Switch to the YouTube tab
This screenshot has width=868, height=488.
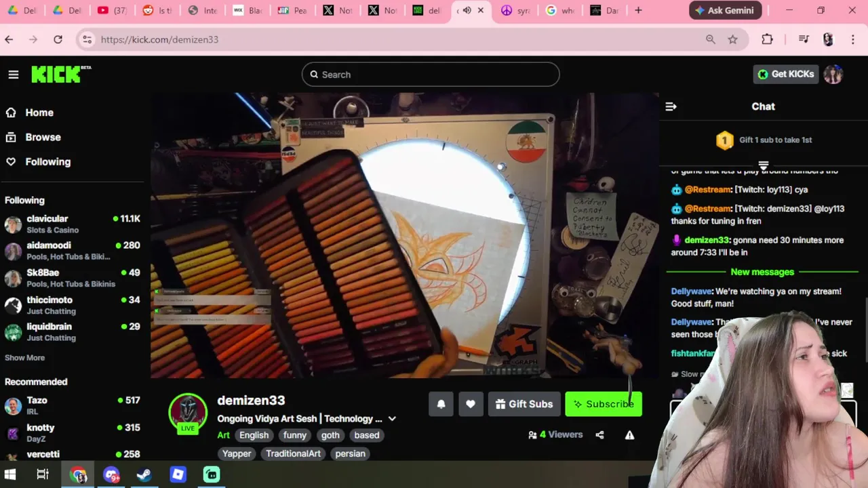[x=111, y=10]
